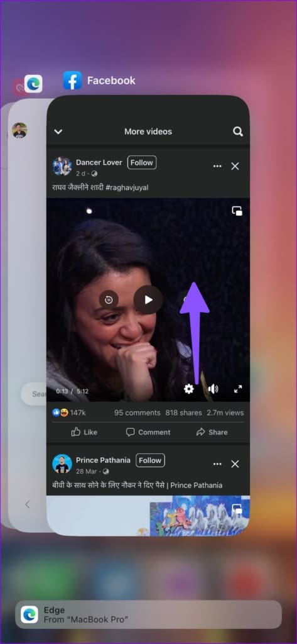This screenshot has width=297, height=644.
Task: Open options menu on Prince Pathania post
Action: pos(217,464)
